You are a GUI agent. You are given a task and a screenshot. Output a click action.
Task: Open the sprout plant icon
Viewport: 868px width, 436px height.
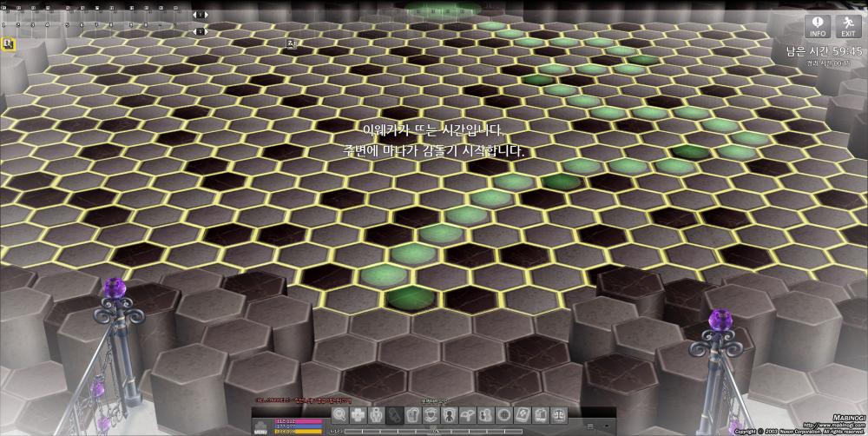pyautogui.click(x=467, y=415)
